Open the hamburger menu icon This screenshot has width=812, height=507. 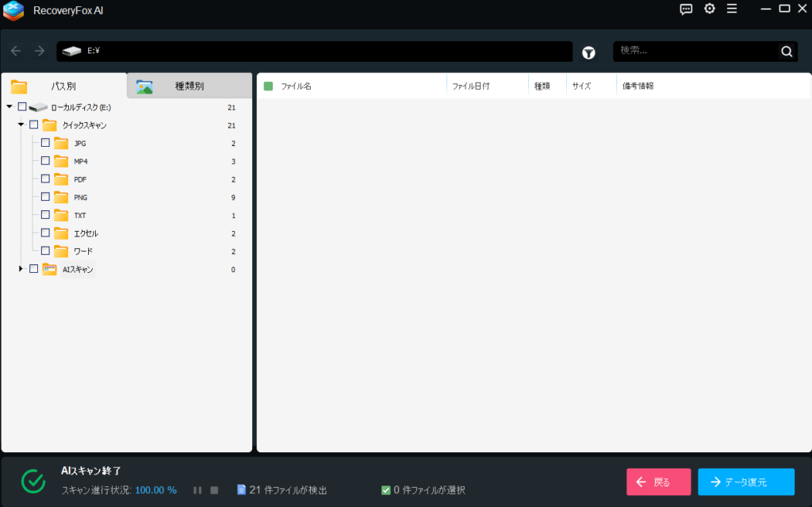[732, 9]
